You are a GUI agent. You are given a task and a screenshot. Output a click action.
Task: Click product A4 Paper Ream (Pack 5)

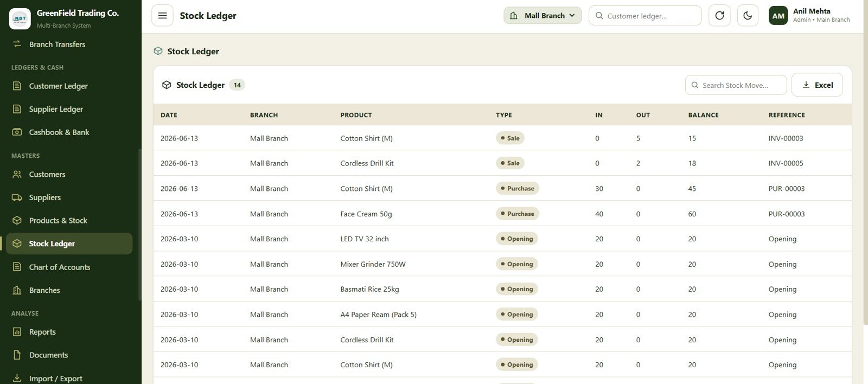click(378, 315)
